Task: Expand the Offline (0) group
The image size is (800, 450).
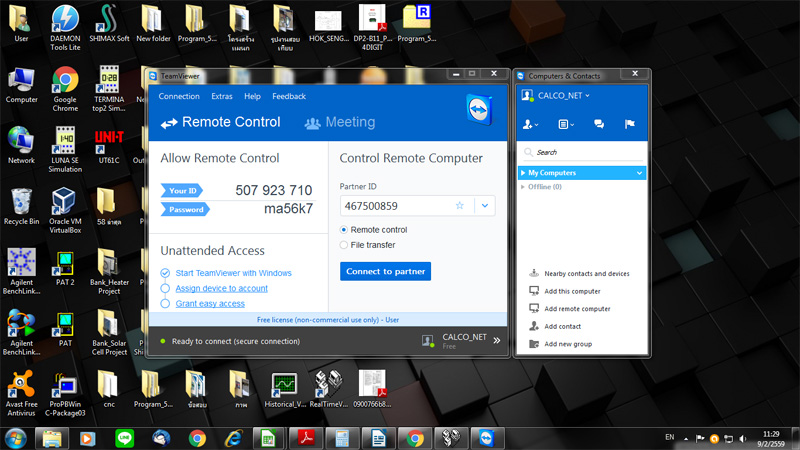Action: 523,187
